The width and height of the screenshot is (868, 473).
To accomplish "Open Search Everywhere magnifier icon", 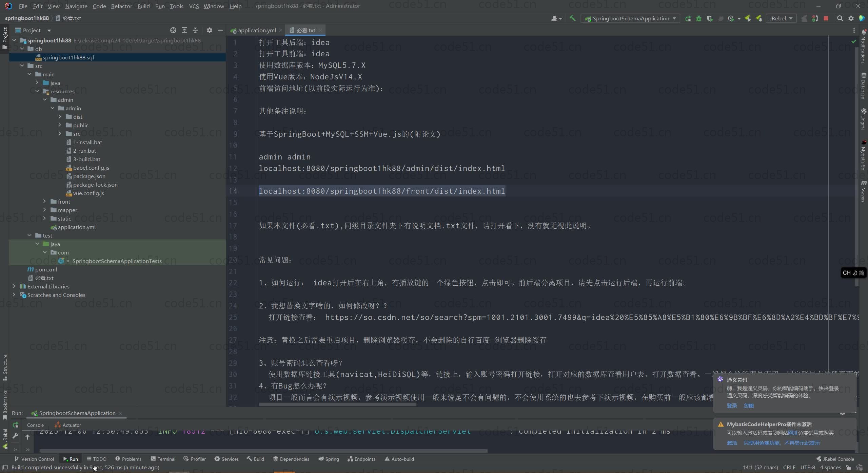I will [x=840, y=19].
